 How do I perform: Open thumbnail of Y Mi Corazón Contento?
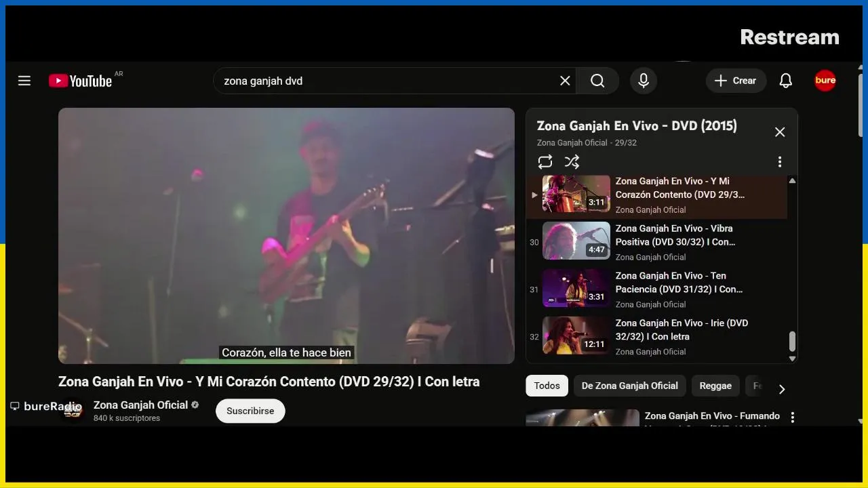[x=576, y=194]
